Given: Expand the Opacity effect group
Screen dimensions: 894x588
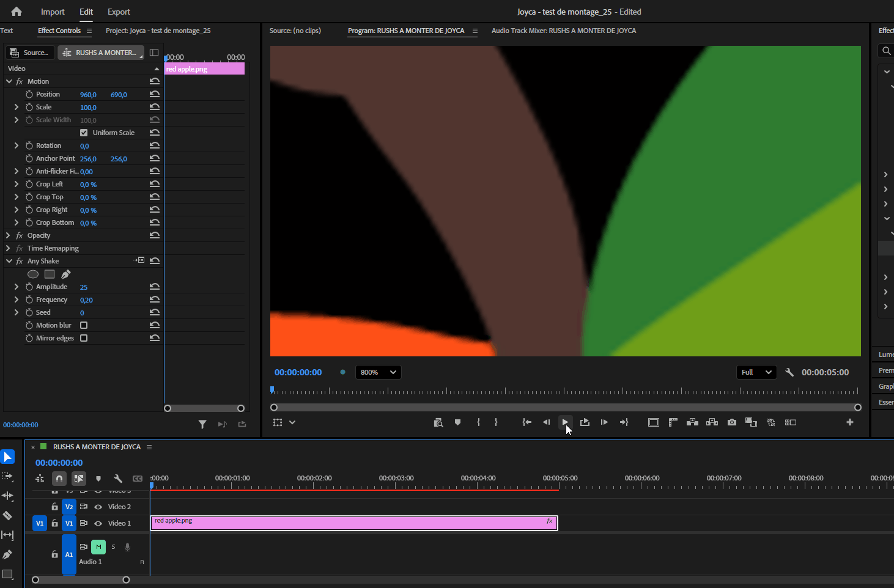Looking at the screenshot, I should coord(8,235).
